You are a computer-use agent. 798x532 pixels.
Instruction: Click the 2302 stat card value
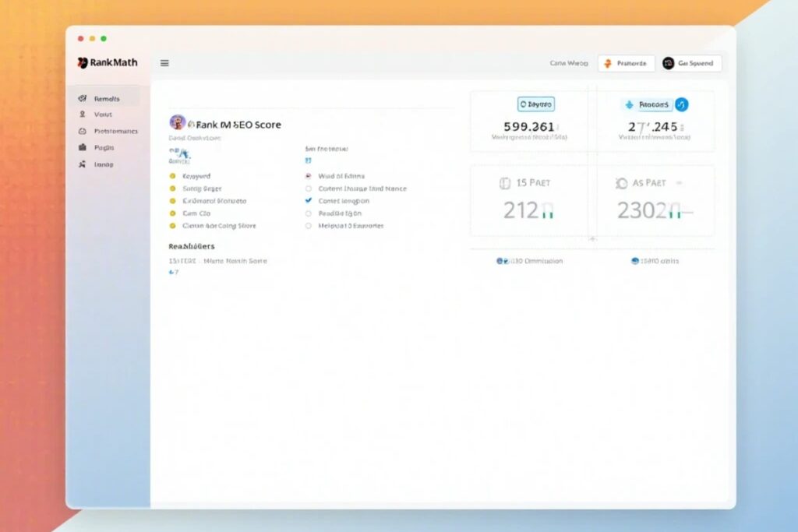tap(643, 210)
